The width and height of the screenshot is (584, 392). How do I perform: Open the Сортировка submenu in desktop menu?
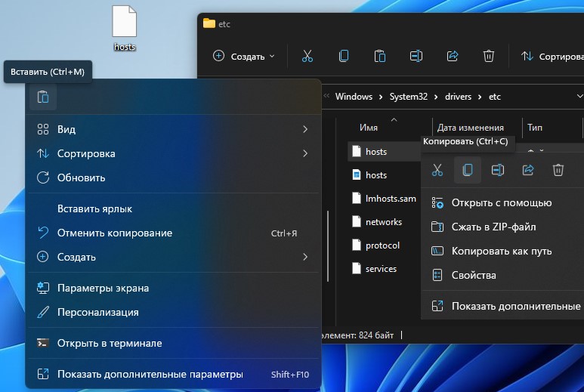(x=173, y=153)
